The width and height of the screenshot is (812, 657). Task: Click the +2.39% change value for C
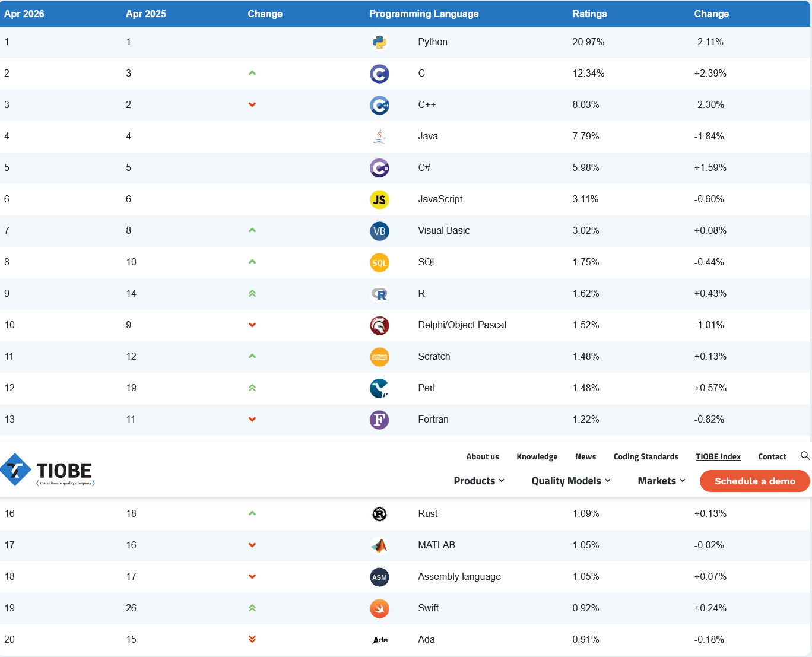coord(710,73)
